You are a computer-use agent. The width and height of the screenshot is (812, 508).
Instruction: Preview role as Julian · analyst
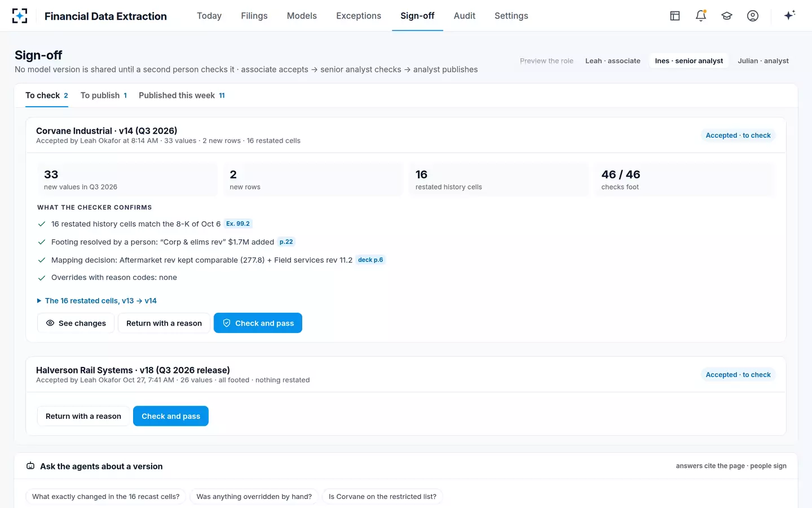point(764,61)
